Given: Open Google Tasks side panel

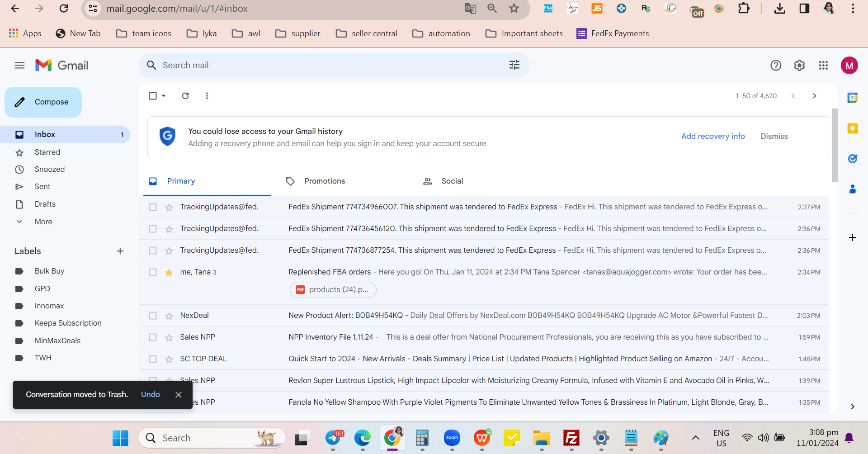Looking at the screenshot, I should point(853,159).
